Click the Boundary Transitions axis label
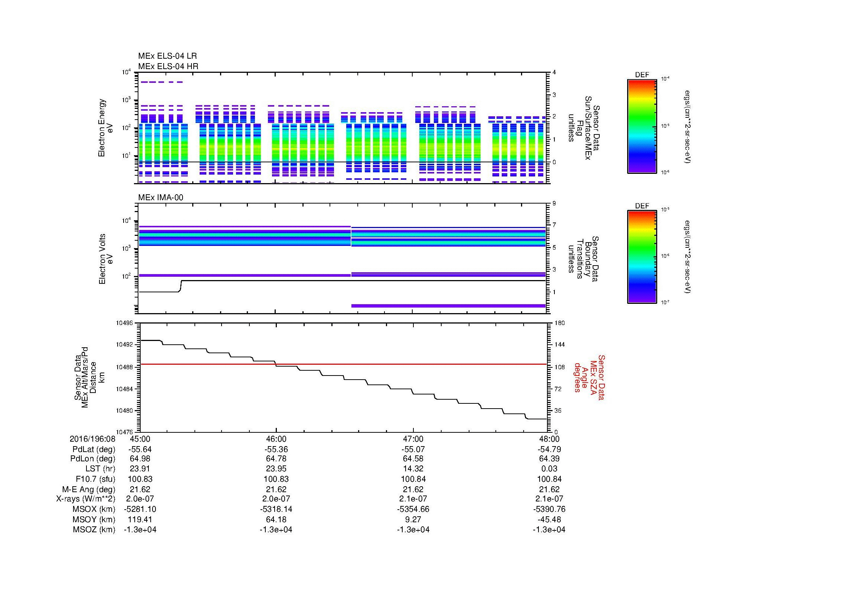This screenshot has height=614, width=868. (583, 259)
